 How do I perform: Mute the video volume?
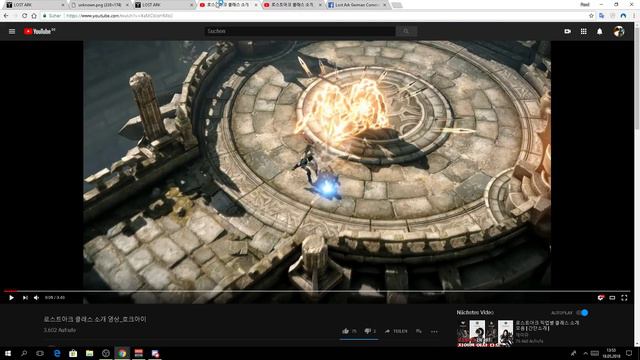(x=36, y=298)
